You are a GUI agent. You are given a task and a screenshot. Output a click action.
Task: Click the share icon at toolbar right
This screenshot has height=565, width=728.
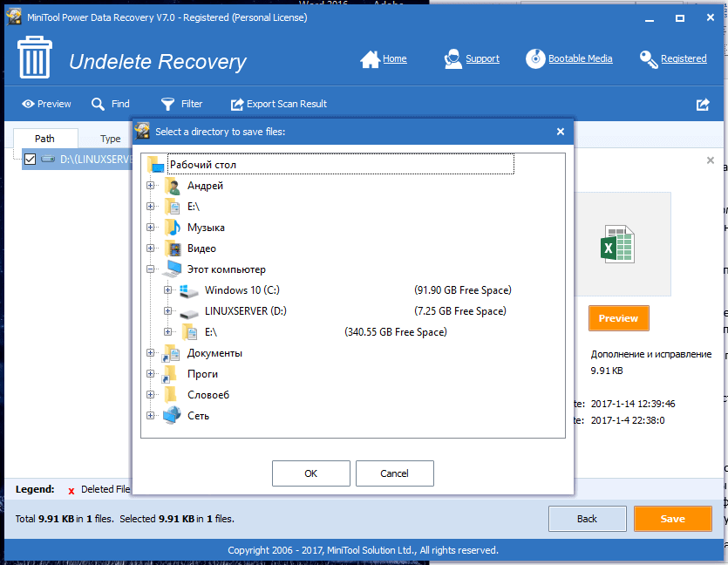tap(703, 104)
